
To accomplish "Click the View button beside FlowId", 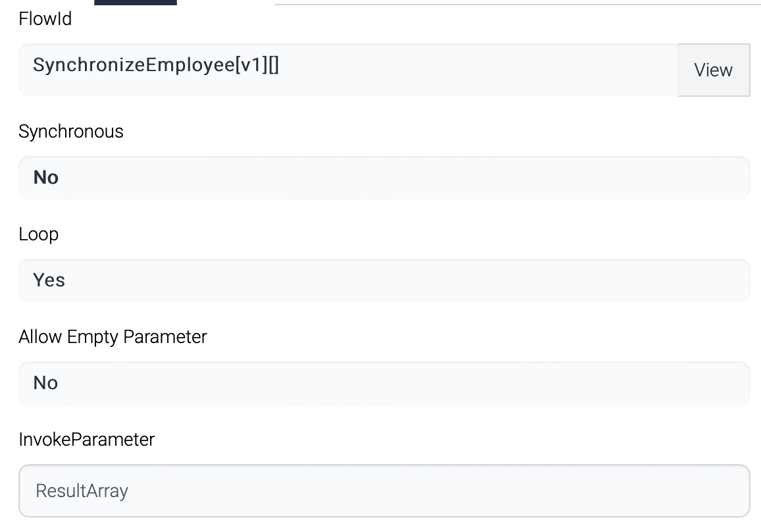I will click(x=713, y=70).
